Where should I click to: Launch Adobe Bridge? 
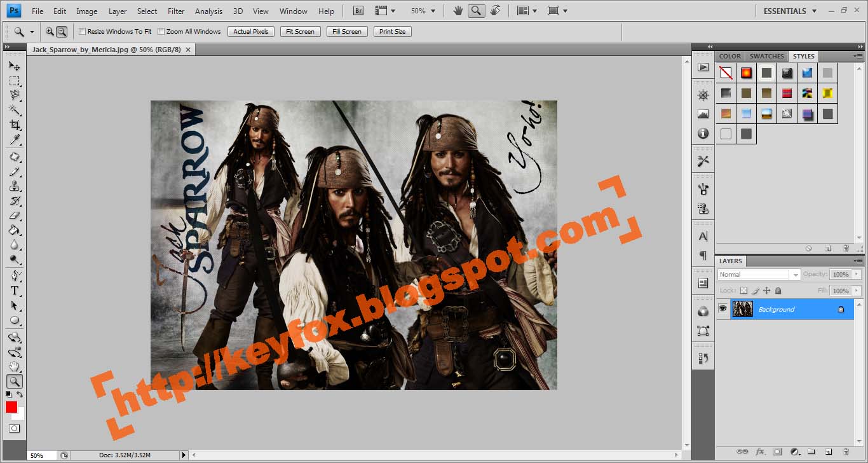click(358, 11)
